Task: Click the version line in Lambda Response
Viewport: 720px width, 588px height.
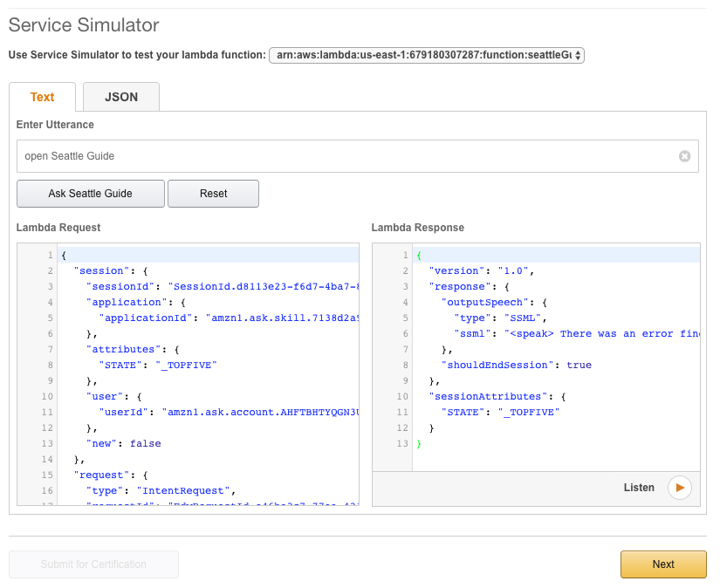Action: click(x=480, y=270)
